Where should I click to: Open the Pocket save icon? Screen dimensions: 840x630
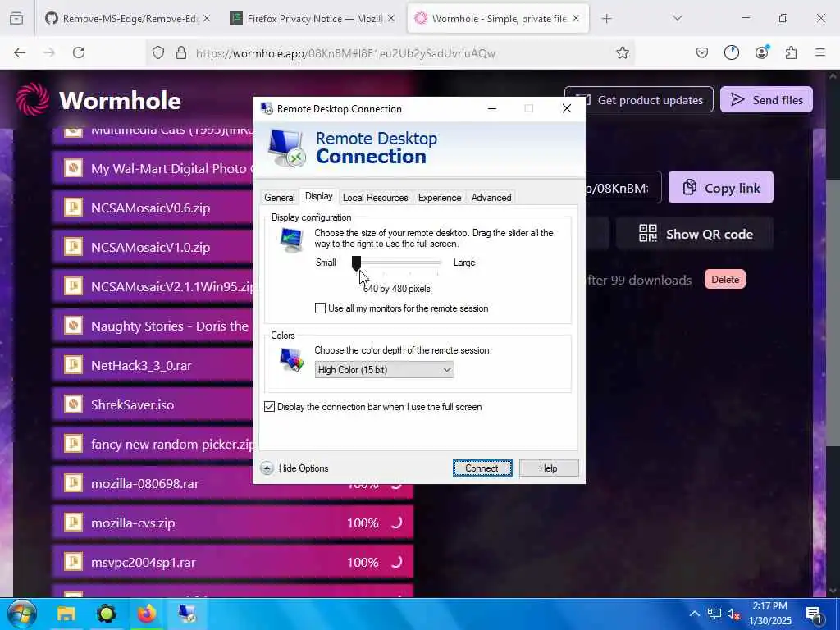[x=702, y=52]
